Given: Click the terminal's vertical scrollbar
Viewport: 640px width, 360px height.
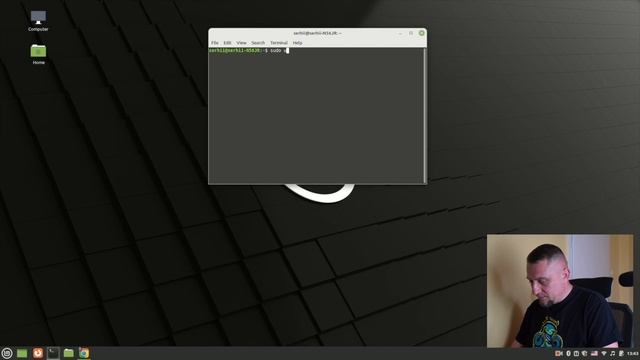Looking at the screenshot, I should (x=424, y=115).
